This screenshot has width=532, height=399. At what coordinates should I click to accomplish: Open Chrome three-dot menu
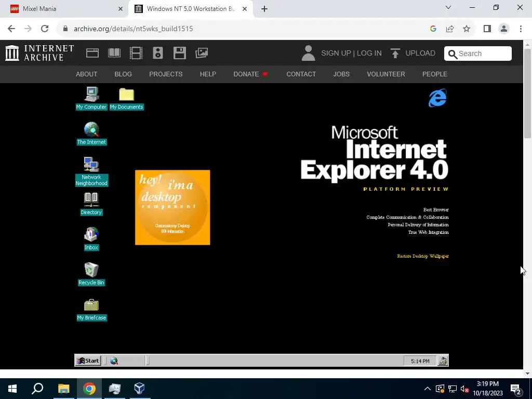[x=521, y=29]
